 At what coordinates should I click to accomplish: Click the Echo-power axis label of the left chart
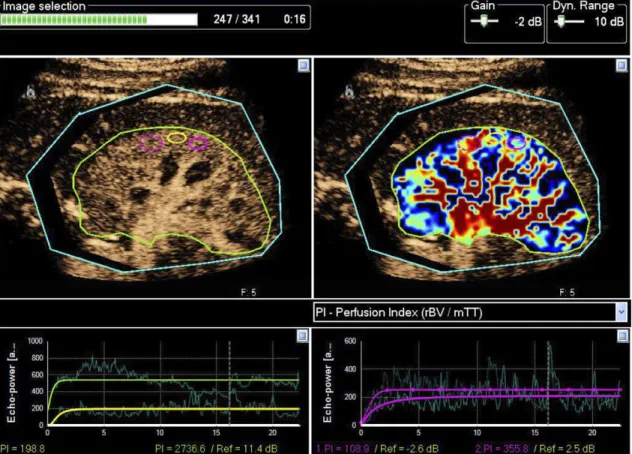pyautogui.click(x=11, y=383)
